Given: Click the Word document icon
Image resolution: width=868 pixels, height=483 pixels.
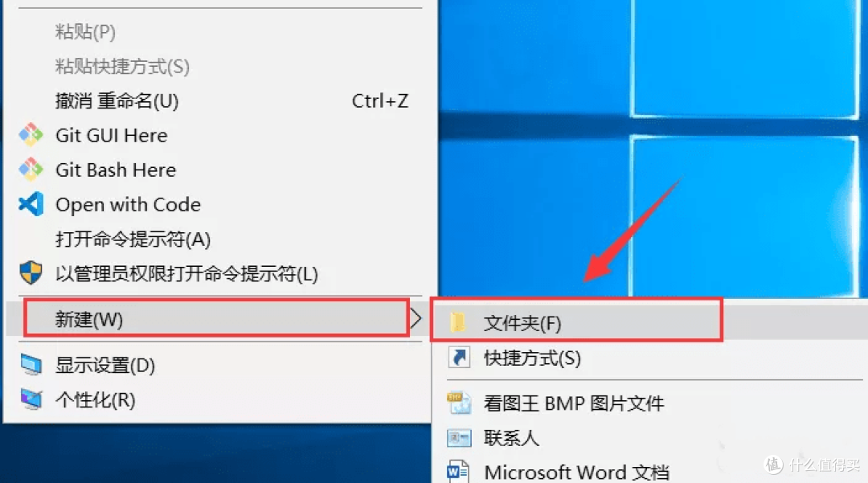Looking at the screenshot, I should point(458,471).
